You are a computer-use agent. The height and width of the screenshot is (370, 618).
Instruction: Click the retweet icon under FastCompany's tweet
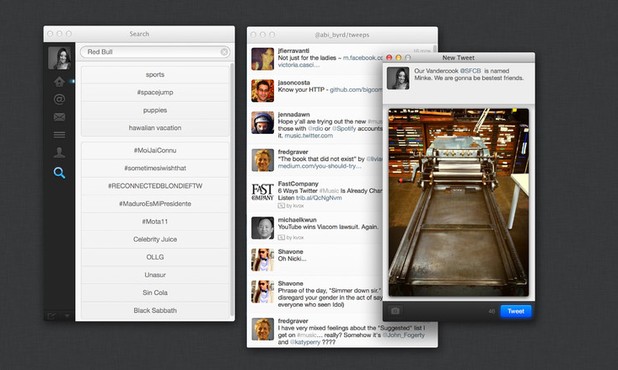tap(281, 206)
